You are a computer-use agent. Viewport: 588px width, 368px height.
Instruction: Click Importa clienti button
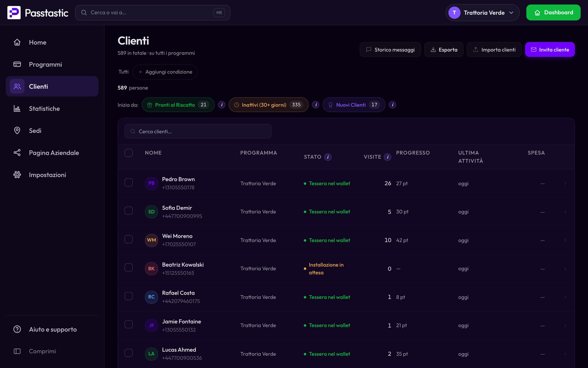494,49
